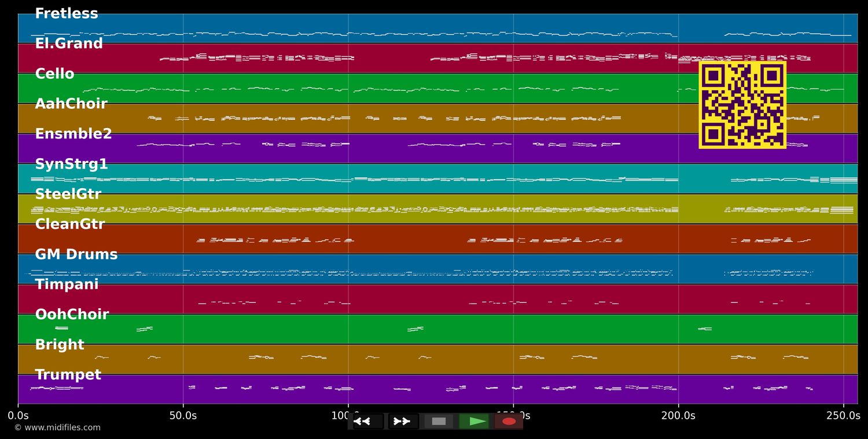The height and width of the screenshot is (439, 868).
Task: Select the El.Grand track label
Action: 69,43
